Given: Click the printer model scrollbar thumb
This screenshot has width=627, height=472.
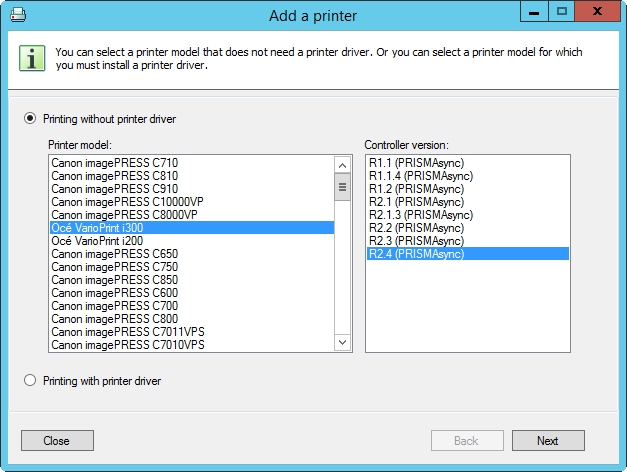Looking at the screenshot, I should pyautogui.click(x=342, y=187).
